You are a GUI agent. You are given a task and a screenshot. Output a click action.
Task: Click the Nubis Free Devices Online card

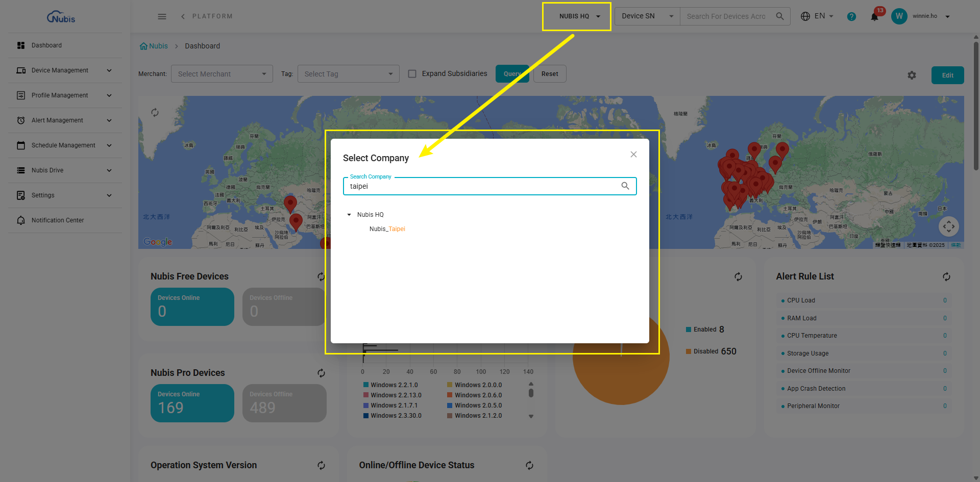pos(192,307)
